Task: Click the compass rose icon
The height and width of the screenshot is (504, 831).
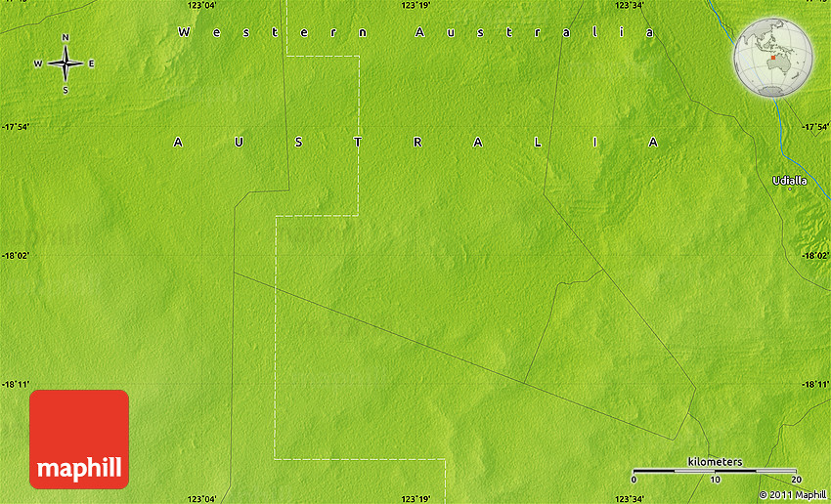Action: (x=66, y=63)
